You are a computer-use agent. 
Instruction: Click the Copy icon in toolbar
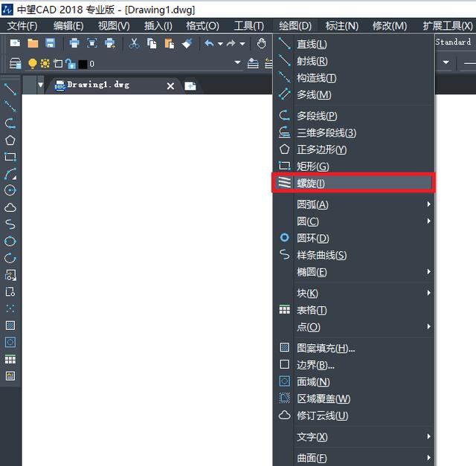pos(152,43)
